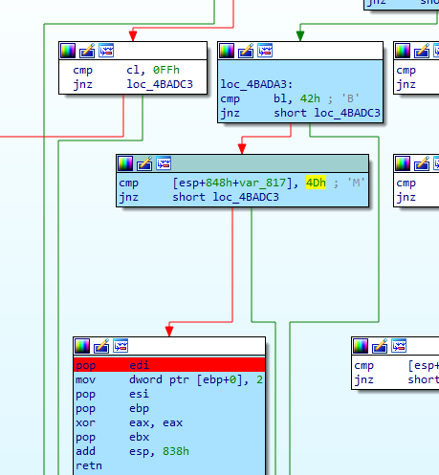The width and height of the screenshot is (439, 475).
Task: Click color icon of the lower-right cmp [esp+ node
Action: pos(361,346)
